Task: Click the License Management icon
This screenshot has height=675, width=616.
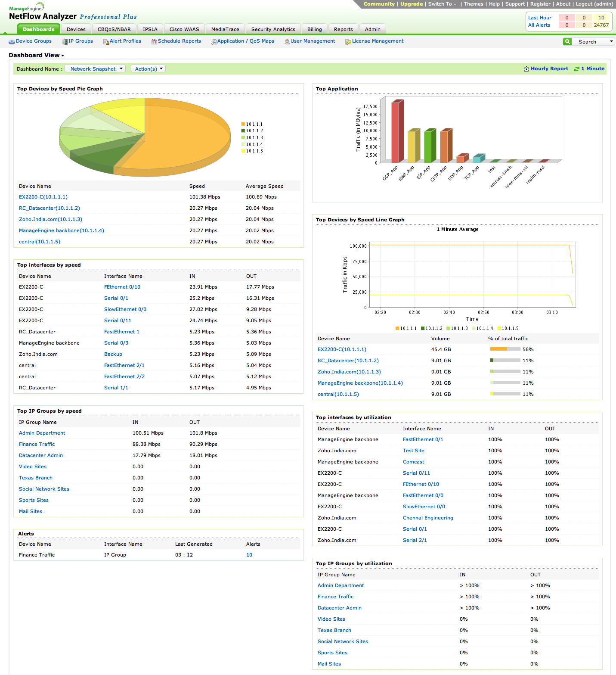Action: click(348, 42)
